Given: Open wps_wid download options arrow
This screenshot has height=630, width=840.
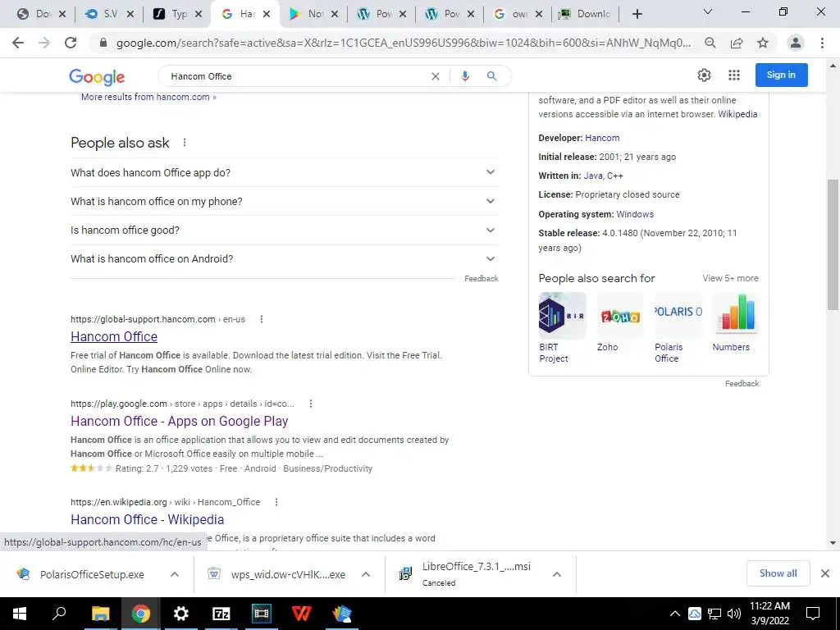Looking at the screenshot, I should click(366, 574).
